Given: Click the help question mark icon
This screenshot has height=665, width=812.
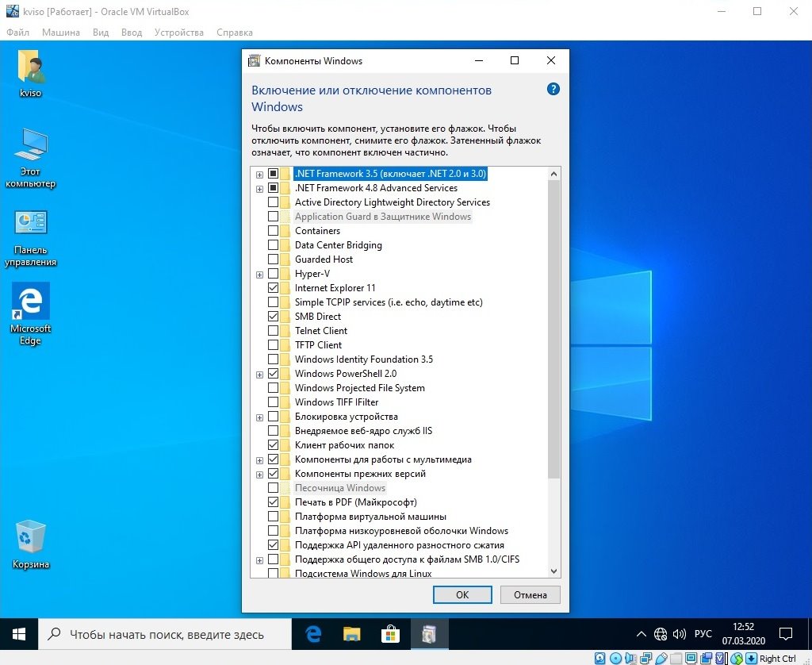Looking at the screenshot, I should pos(553,89).
